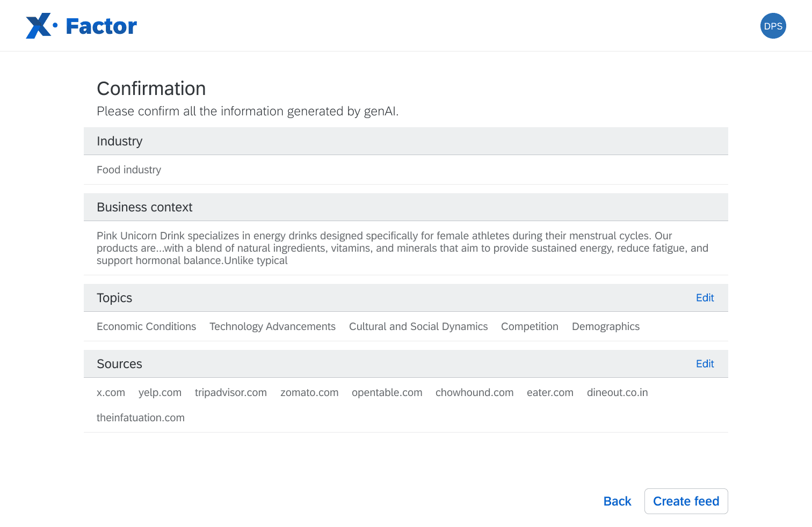Click the X-Factor logo icon
The width and height of the screenshot is (812, 527).
click(39, 26)
